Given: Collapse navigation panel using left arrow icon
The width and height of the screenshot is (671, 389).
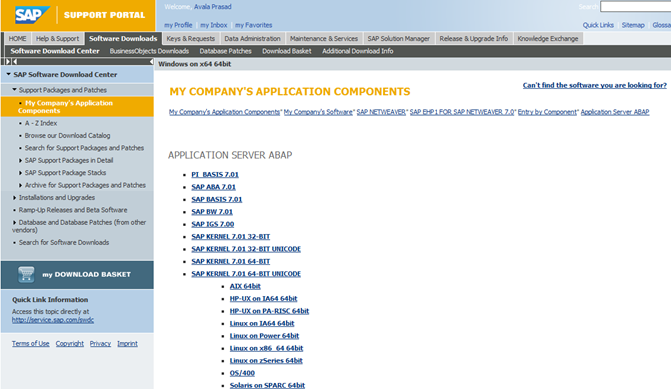Looking at the screenshot, I should (x=151, y=62).
